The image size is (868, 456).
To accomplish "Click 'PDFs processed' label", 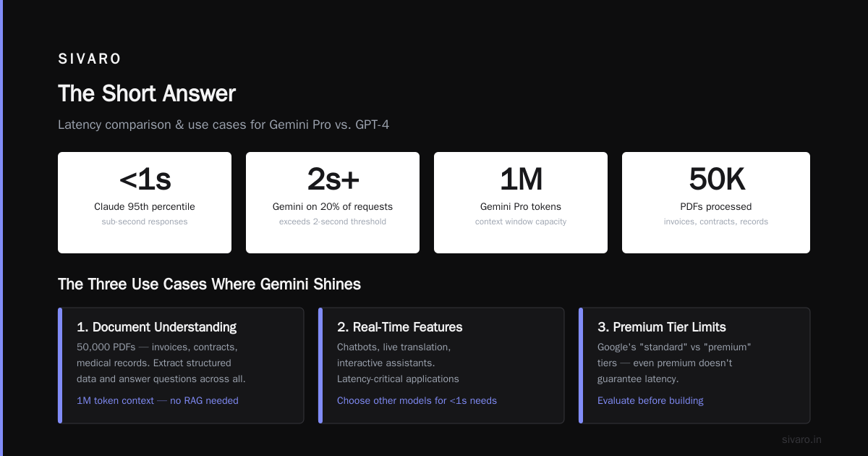I will click(x=716, y=207).
